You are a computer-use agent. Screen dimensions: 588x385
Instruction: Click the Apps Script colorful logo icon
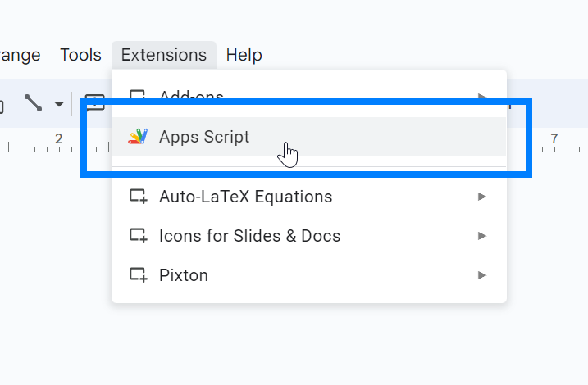click(138, 137)
